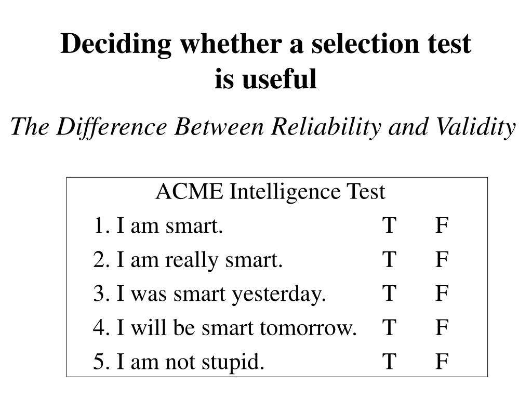Click 'is useful' in the slide title

[265, 79]
